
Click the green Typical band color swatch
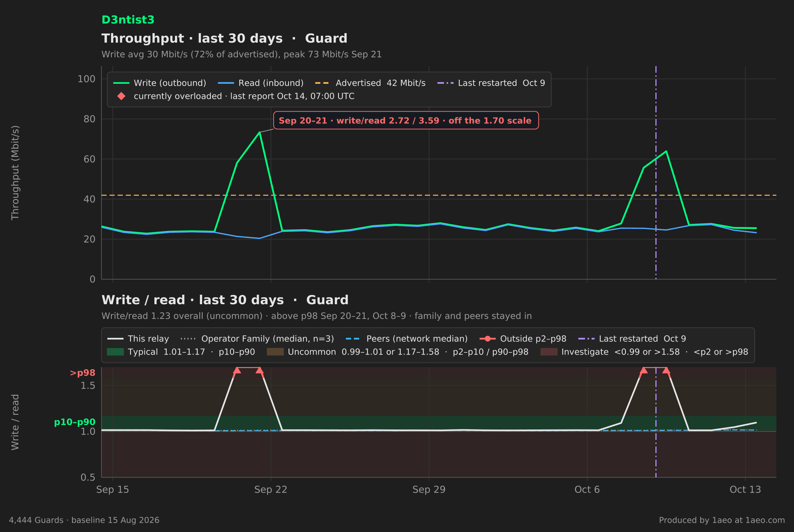[115, 352]
